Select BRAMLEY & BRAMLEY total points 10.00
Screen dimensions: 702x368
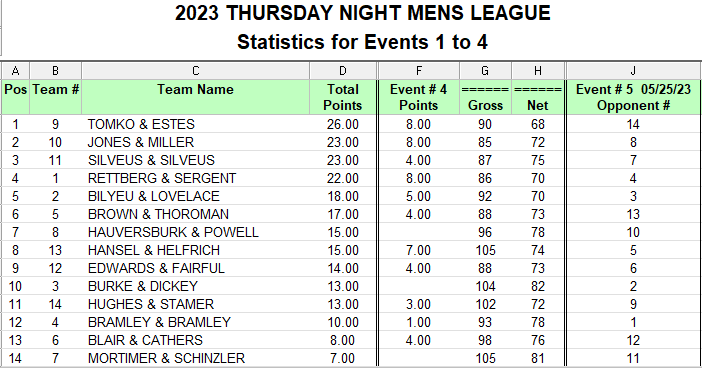(342, 322)
